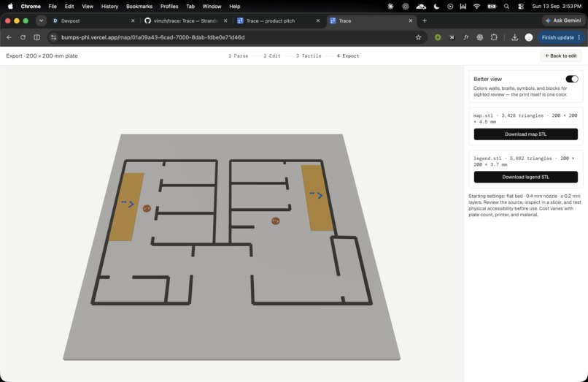The image size is (588, 382).
Task: Click Finish update button
Action: coord(561,37)
